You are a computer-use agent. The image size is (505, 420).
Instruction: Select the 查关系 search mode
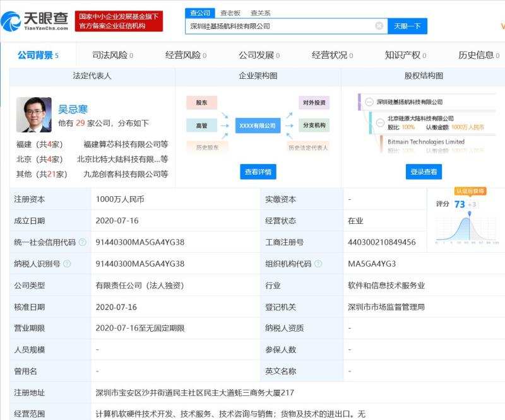[260, 13]
